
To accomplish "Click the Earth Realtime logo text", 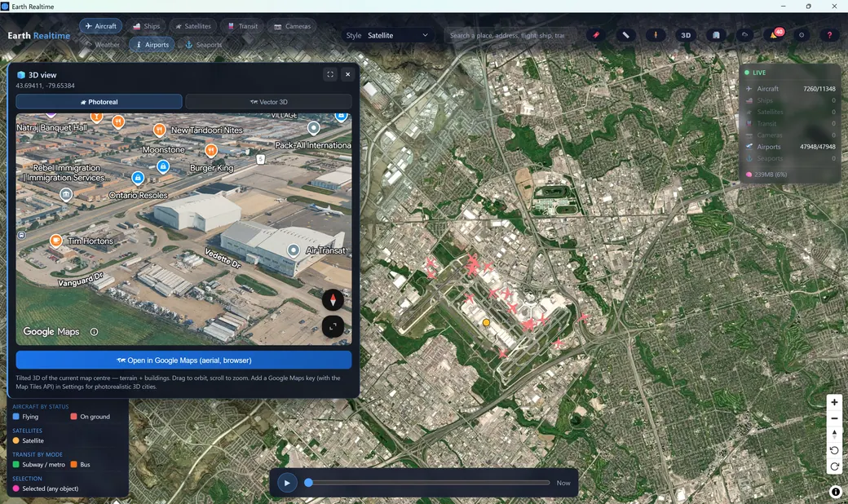I will (39, 36).
